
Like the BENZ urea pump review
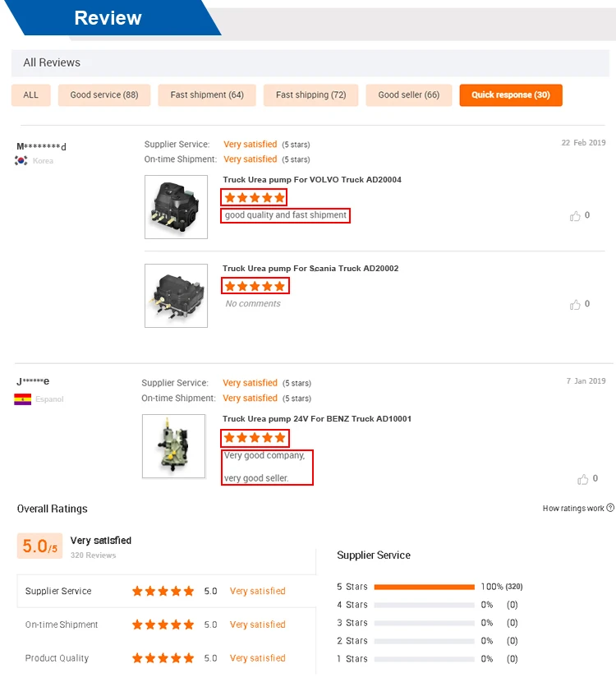(x=583, y=479)
